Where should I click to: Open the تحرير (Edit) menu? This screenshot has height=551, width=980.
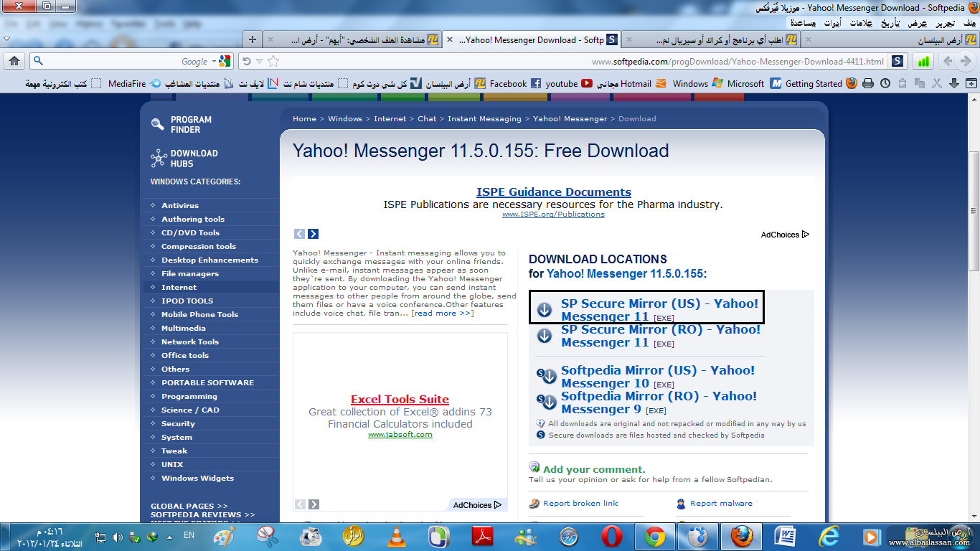(943, 23)
